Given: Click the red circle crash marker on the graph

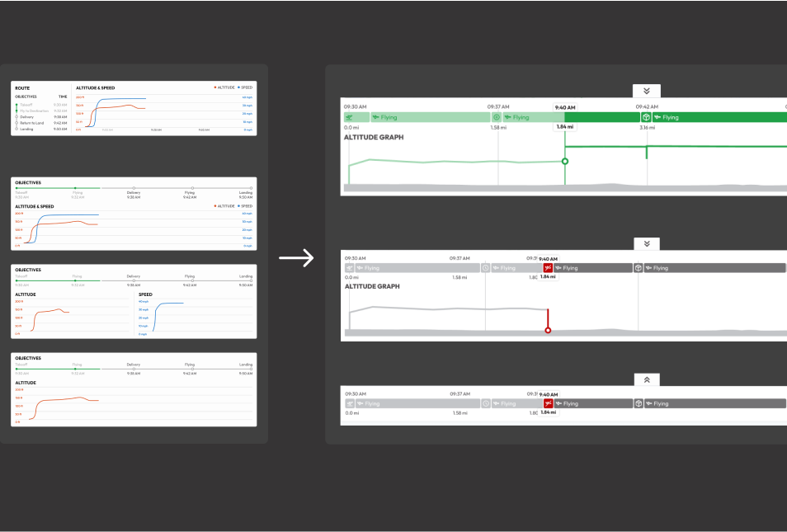Looking at the screenshot, I should [548, 330].
